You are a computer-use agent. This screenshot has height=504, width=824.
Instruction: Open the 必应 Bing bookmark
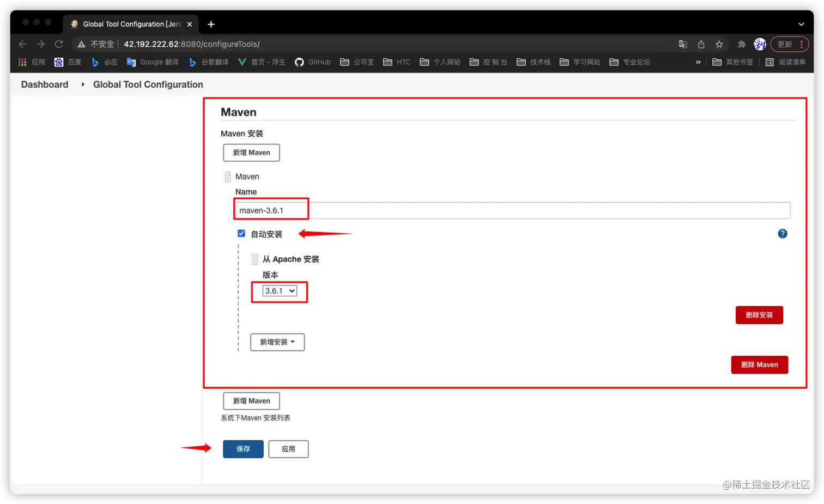pos(104,62)
